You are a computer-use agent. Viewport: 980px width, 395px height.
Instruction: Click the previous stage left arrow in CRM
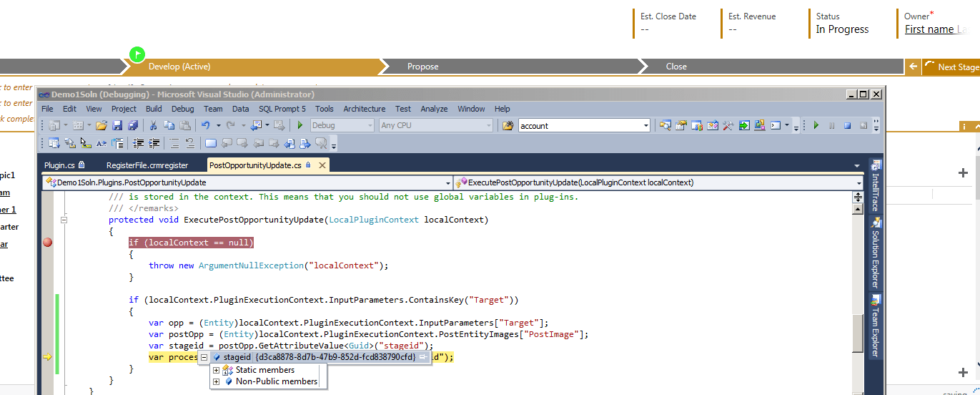(x=913, y=67)
